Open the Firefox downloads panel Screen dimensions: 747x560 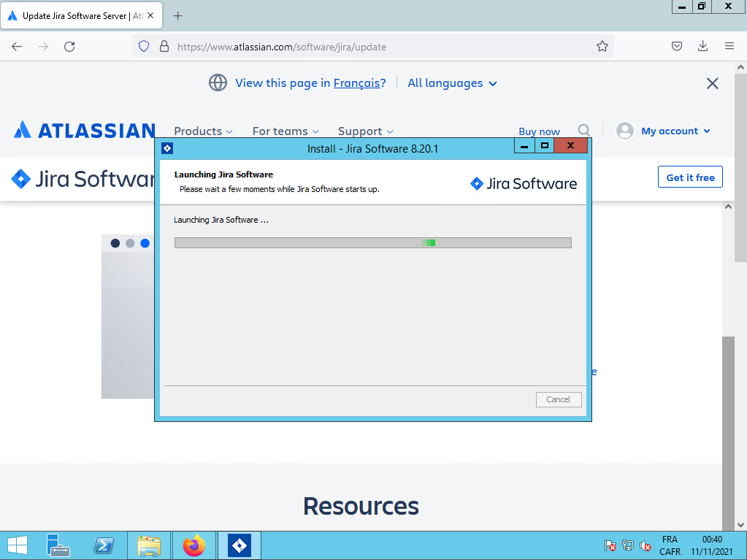click(702, 46)
